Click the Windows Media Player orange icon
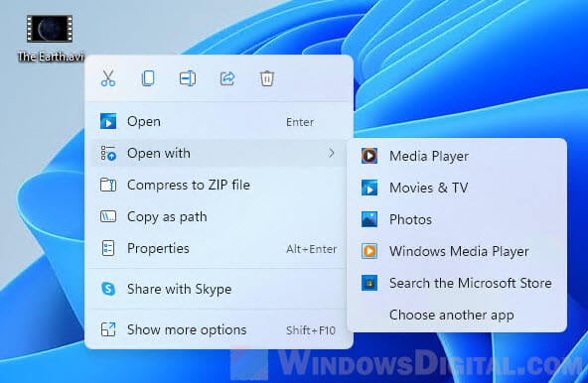The width and height of the screenshot is (588, 383). coord(369,251)
